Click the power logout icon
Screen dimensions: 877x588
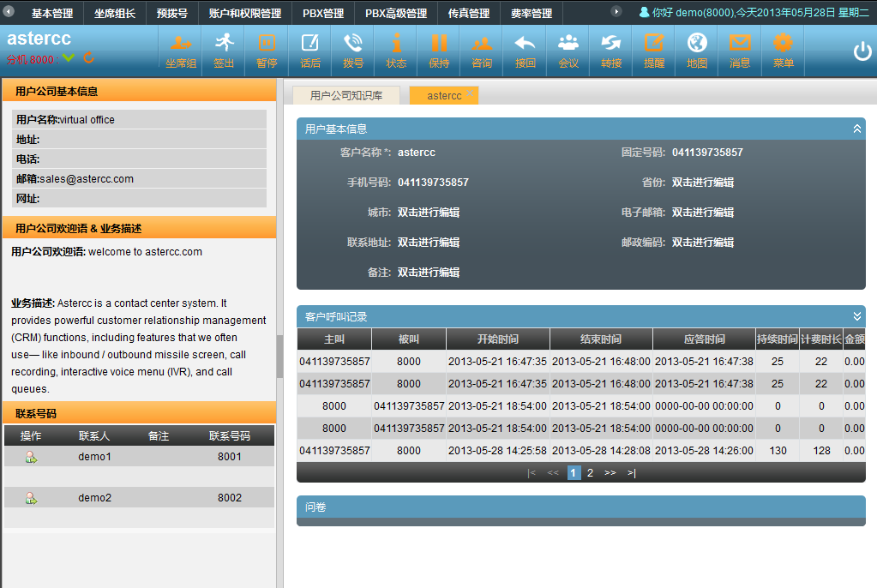(862, 51)
